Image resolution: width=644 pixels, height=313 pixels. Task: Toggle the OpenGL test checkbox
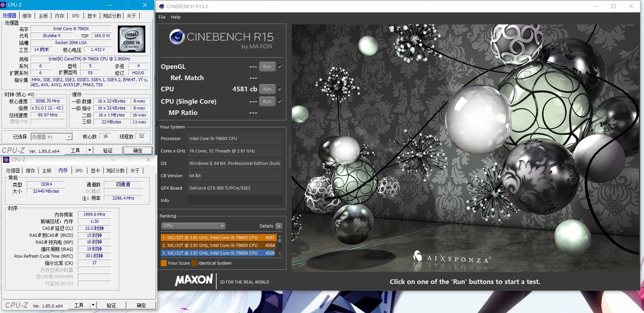(x=280, y=67)
